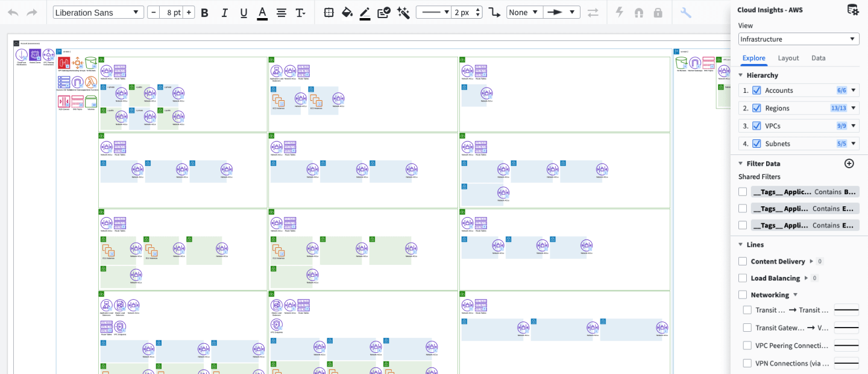The image size is (868, 374).
Task: Uncheck the Subnets hierarchy checkbox
Action: (756, 144)
